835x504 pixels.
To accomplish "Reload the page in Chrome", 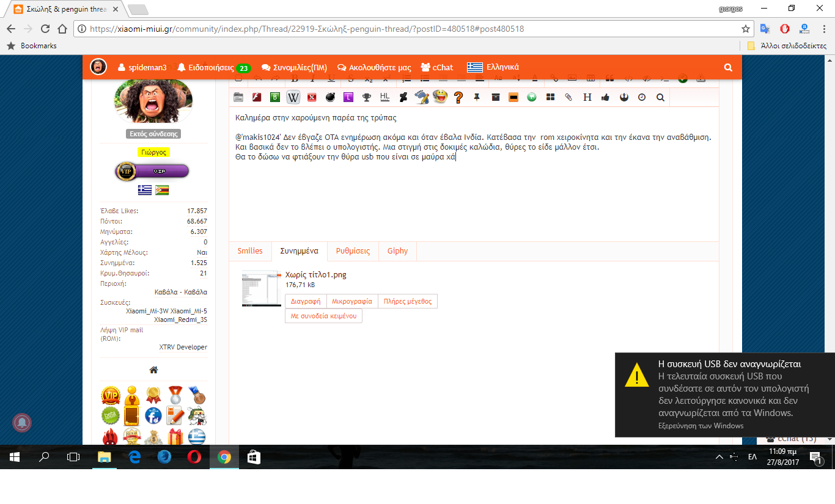I will point(45,29).
